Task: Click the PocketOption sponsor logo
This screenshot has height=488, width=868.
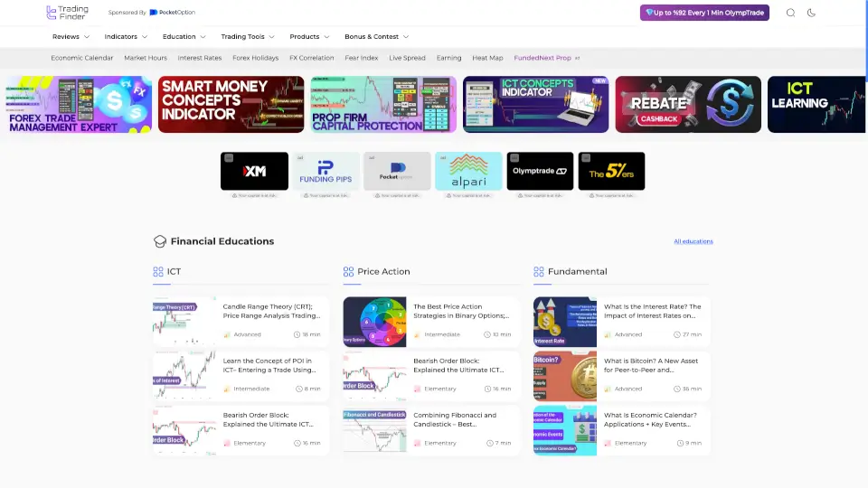Action: click(x=172, y=13)
